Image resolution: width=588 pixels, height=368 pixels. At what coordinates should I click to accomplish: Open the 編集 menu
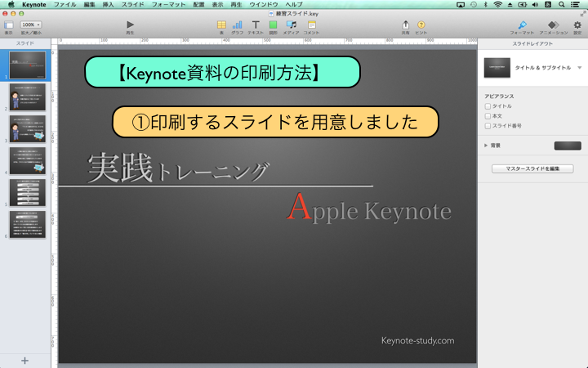click(x=89, y=5)
